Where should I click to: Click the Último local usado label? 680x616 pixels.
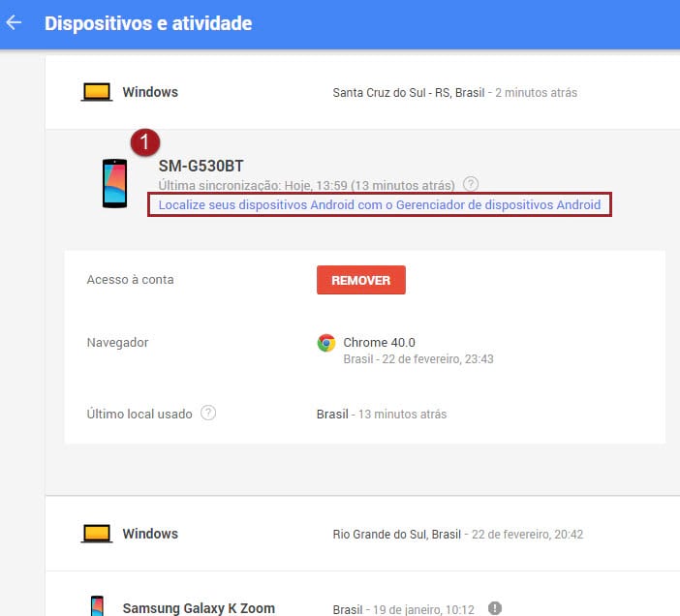click(139, 414)
